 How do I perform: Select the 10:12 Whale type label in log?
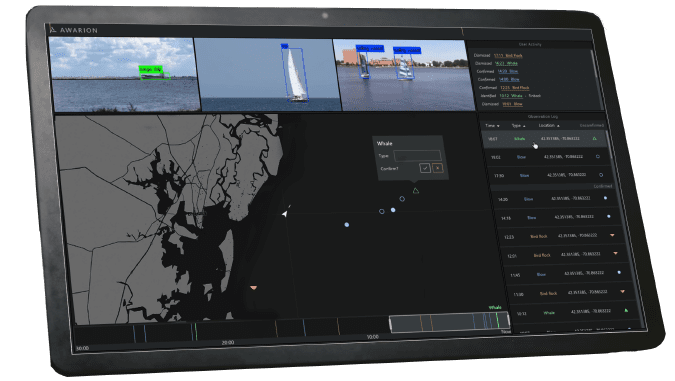point(549,313)
